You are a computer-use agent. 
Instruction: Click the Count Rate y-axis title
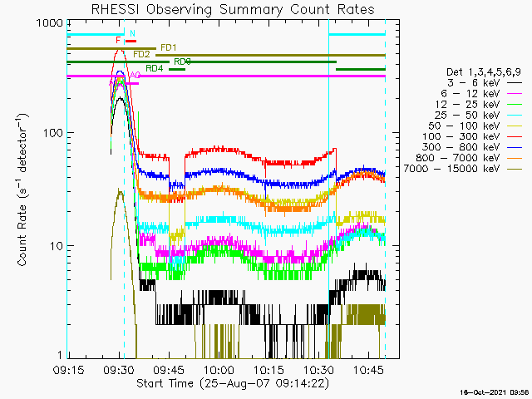22,190
